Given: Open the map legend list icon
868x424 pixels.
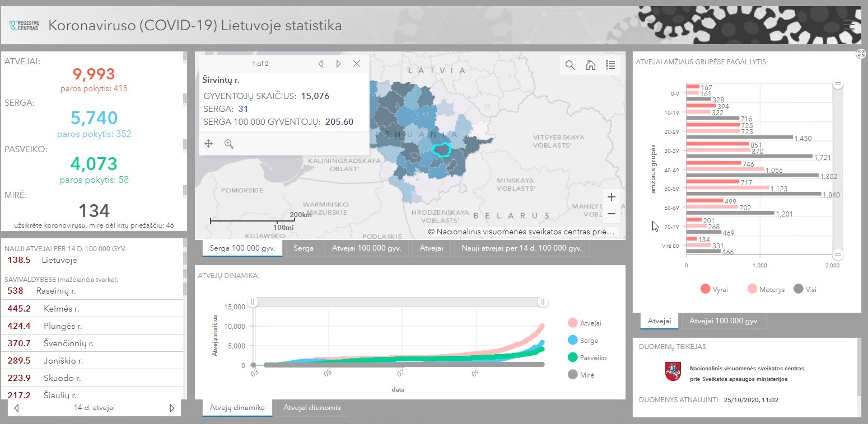Looking at the screenshot, I should 610,65.
